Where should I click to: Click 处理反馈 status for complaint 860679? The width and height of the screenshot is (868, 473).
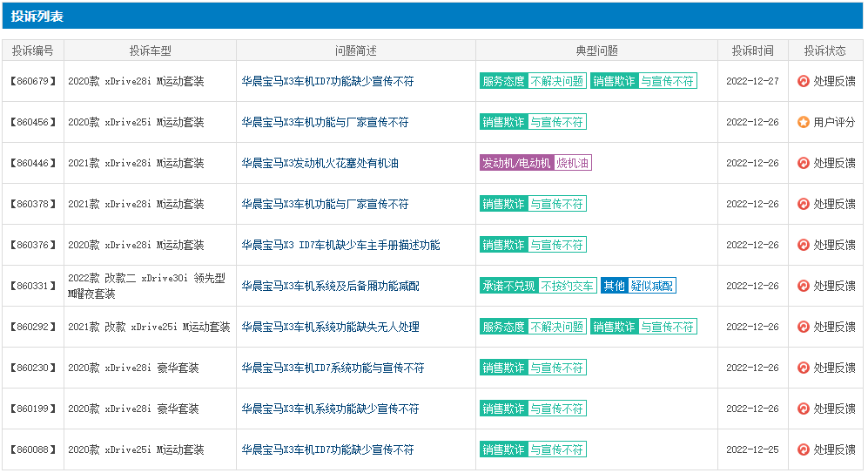tap(834, 81)
